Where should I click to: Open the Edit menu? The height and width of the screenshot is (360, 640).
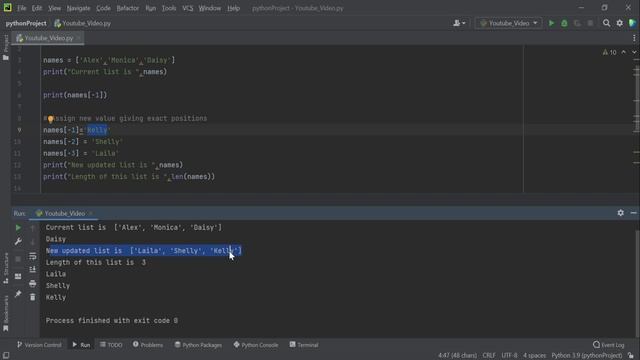point(37,8)
